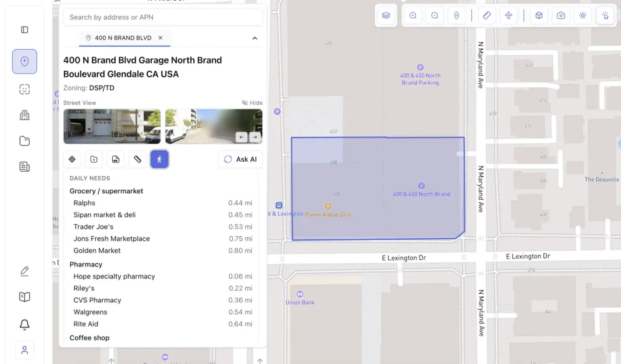This screenshot has height=364, width=621.
Task: Take a map screenshot with camera icon
Action: tap(561, 16)
